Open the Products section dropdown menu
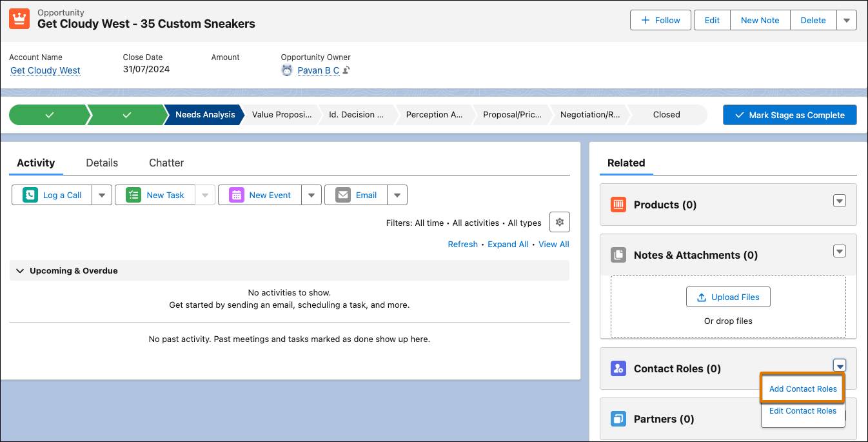Image resolution: width=868 pixels, height=442 pixels. point(839,201)
